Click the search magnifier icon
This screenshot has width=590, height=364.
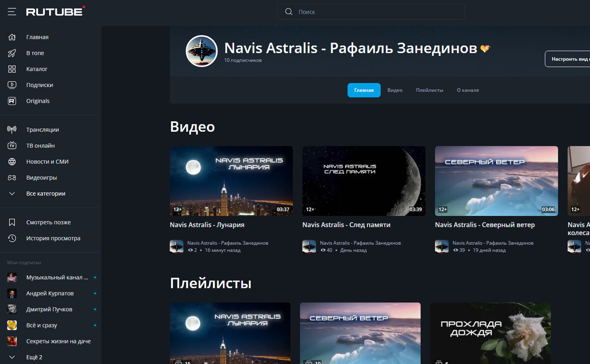pyautogui.click(x=289, y=12)
